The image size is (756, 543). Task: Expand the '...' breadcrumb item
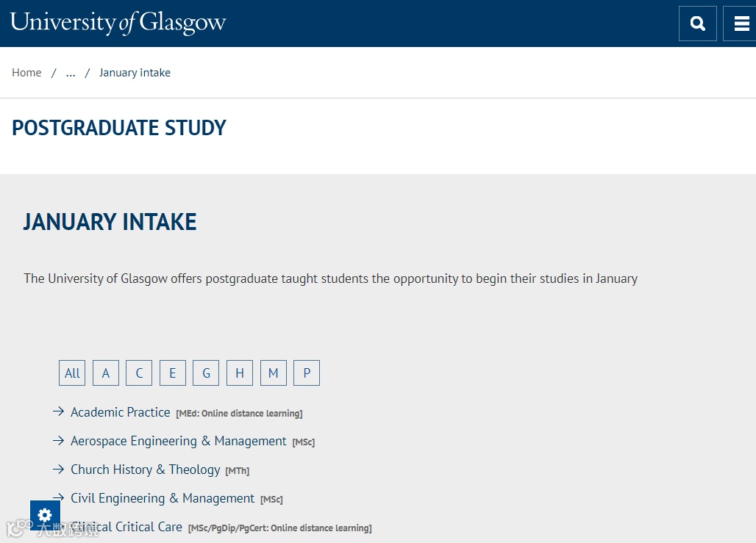(x=71, y=73)
